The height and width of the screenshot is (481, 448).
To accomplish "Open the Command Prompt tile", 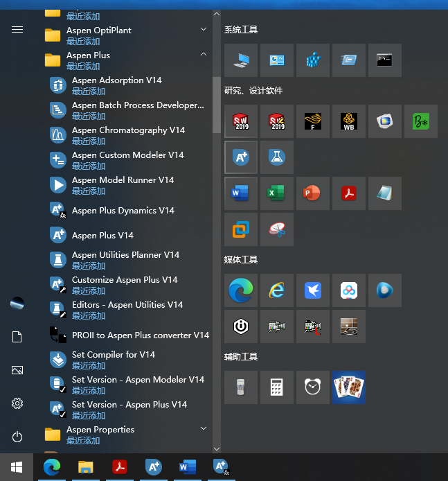I will [385, 60].
